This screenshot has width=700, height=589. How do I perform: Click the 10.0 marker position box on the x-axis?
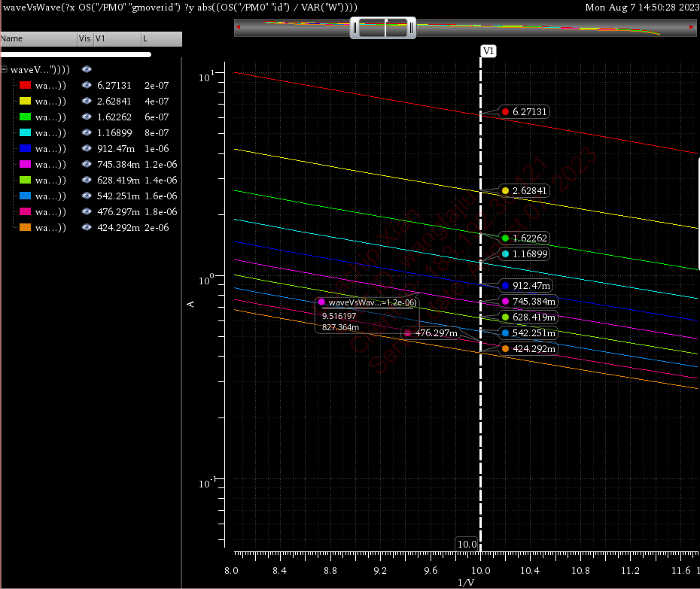point(467,544)
